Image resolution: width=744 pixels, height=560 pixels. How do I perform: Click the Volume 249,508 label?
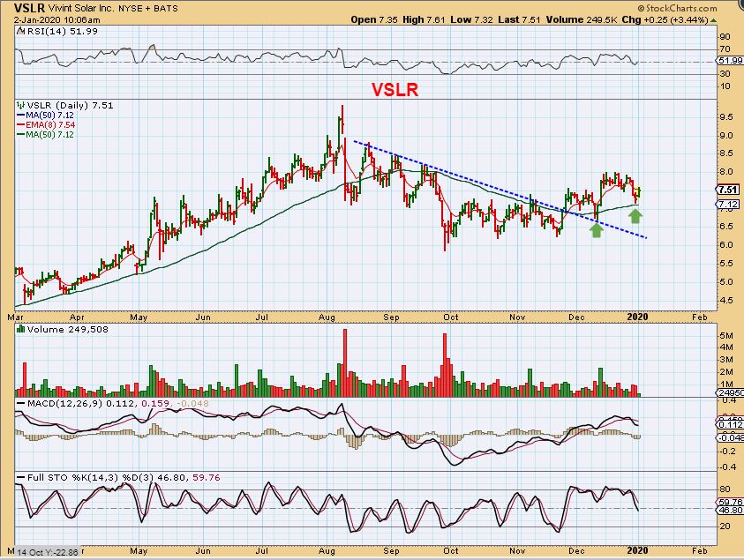pyautogui.click(x=67, y=329)
